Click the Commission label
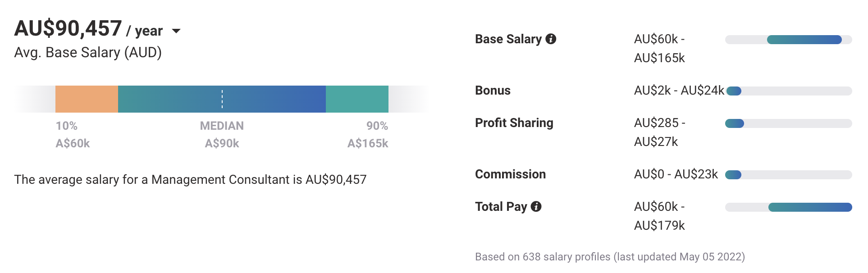 [510, 174]
